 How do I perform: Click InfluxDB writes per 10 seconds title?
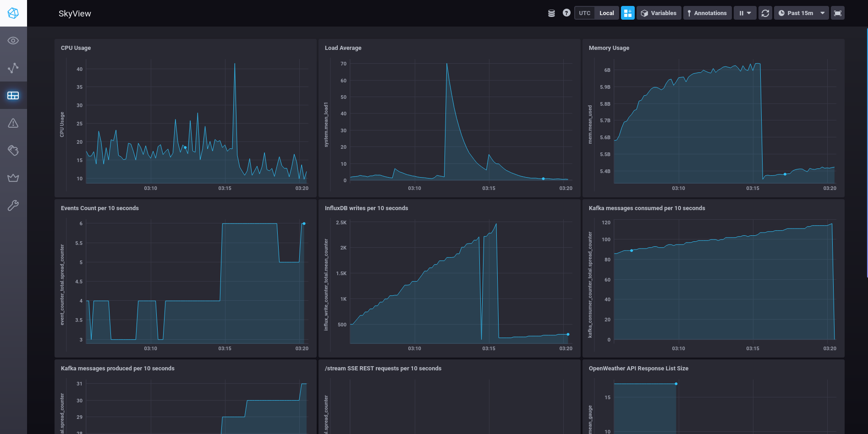pyautogui.click(x=367, y=208)
